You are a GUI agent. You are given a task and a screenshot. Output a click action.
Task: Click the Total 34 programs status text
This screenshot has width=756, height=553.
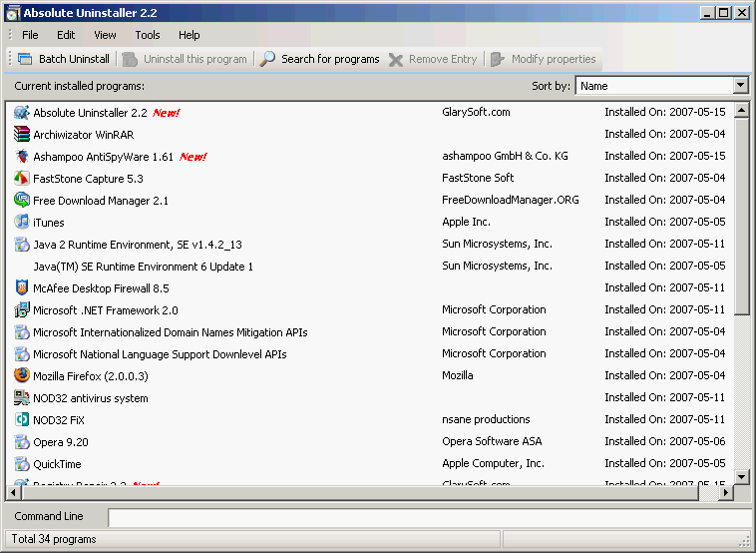(54, 539)
